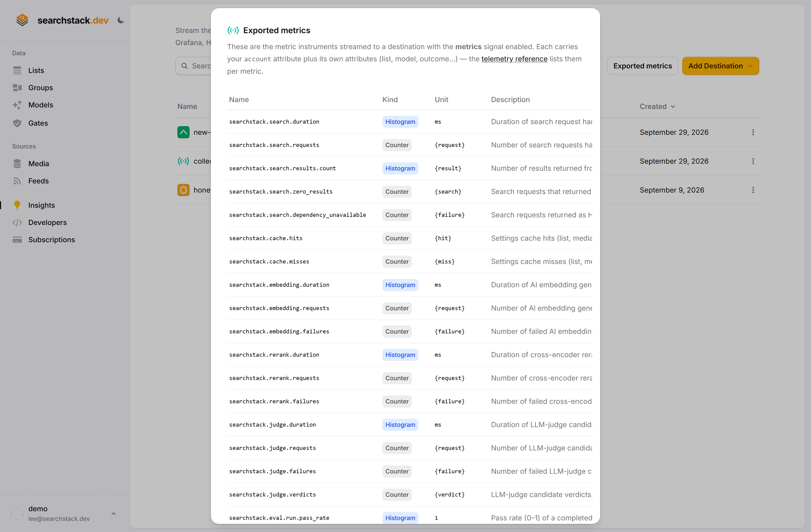Open the Add Destination dropdown
The image size is (811, 532).
[720, 66]
